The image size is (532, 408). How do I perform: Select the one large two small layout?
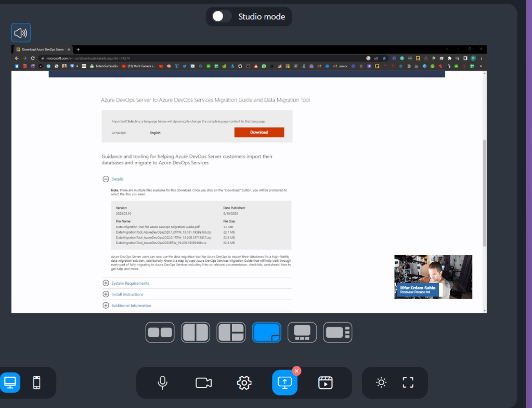231,333
